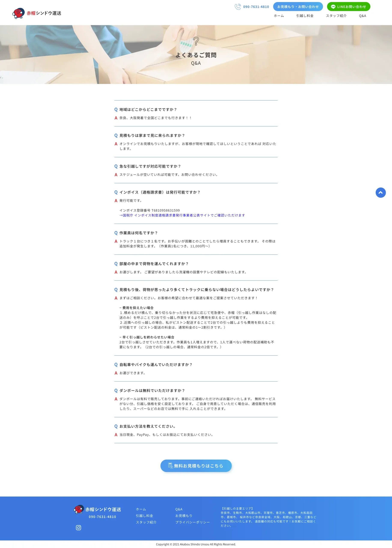392x548 pixels.
Task: Call the header phone number 090-7631-4810
Action: tap(256, 7)
